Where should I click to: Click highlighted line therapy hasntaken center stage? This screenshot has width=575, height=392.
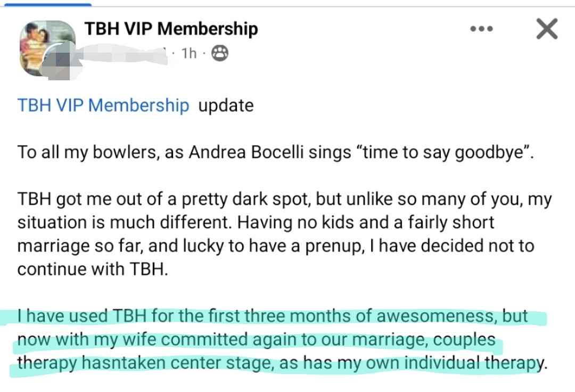click(x=279, y=363)
